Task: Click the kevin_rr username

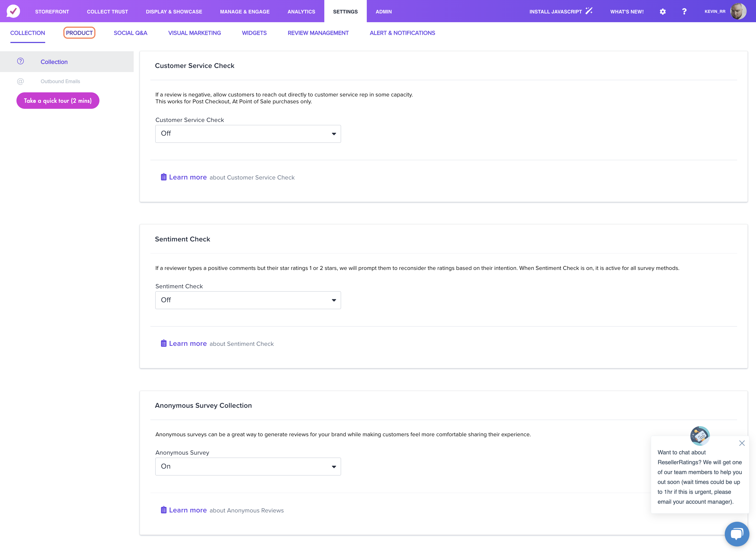Action: tap(715, 12)
